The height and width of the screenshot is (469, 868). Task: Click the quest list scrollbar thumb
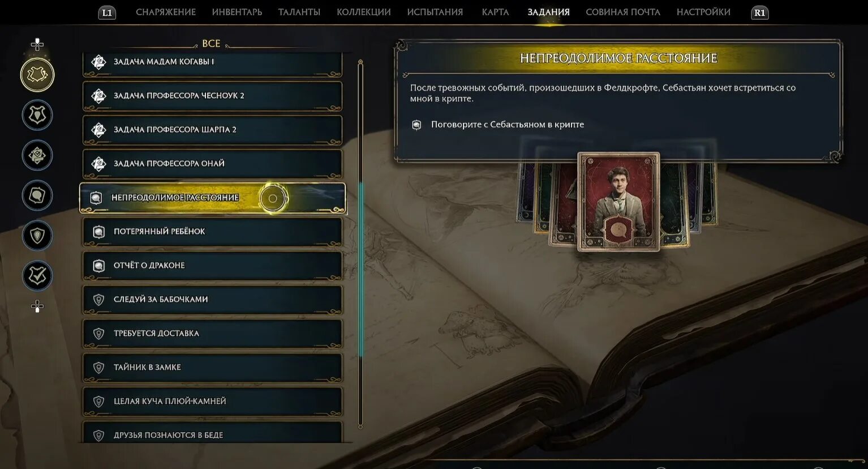tap(361, 270)
